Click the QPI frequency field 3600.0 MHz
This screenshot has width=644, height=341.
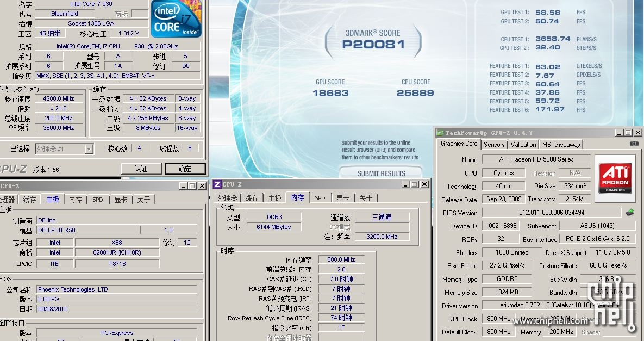click(59, 128)
